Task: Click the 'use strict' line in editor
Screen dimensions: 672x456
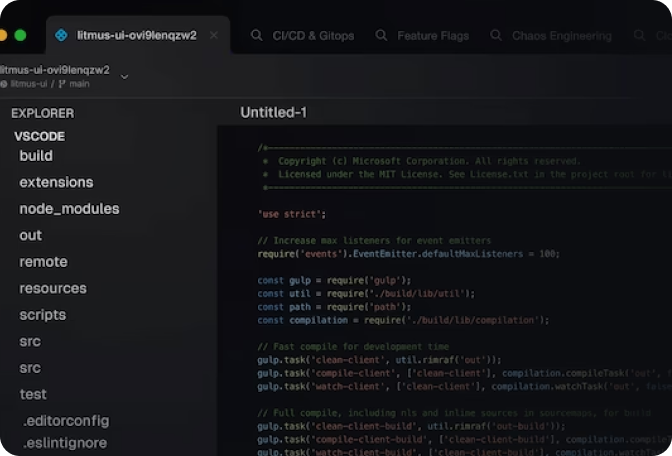Action: pos(292,214)
